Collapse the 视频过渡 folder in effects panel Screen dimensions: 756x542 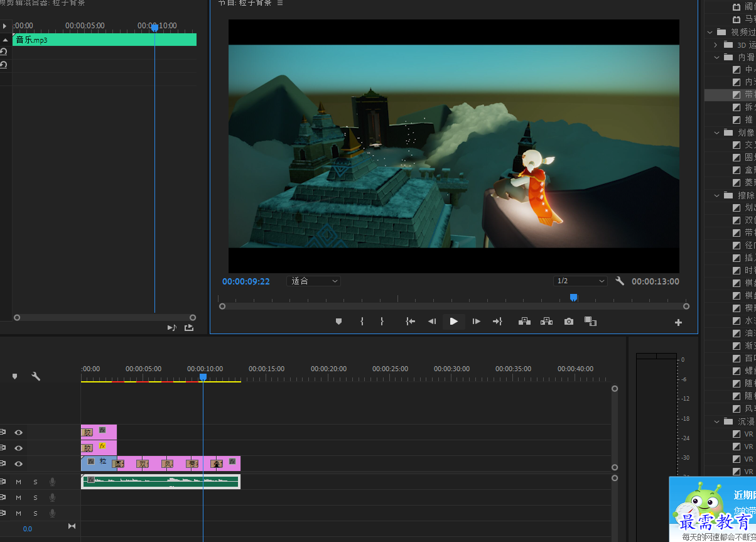pyautogui.click(x=710, y=32)
